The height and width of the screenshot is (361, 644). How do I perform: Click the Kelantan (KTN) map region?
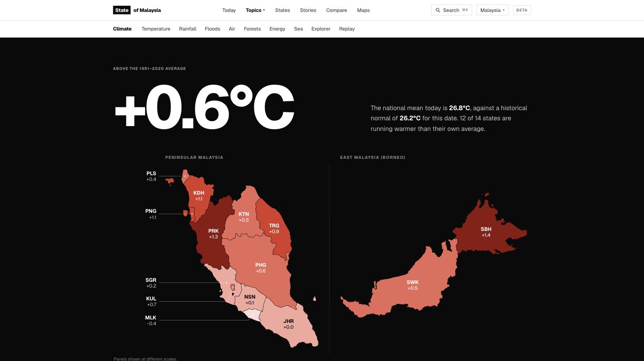(x=244, y=217)
